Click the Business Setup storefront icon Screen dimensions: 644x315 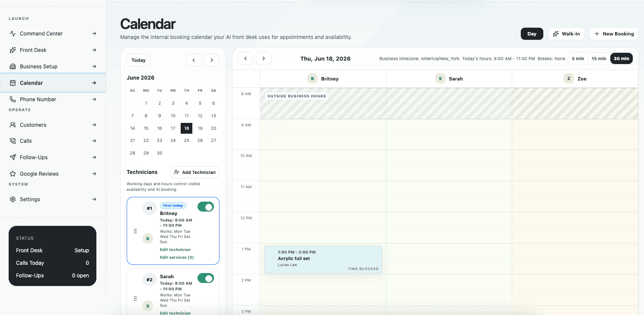13,67
